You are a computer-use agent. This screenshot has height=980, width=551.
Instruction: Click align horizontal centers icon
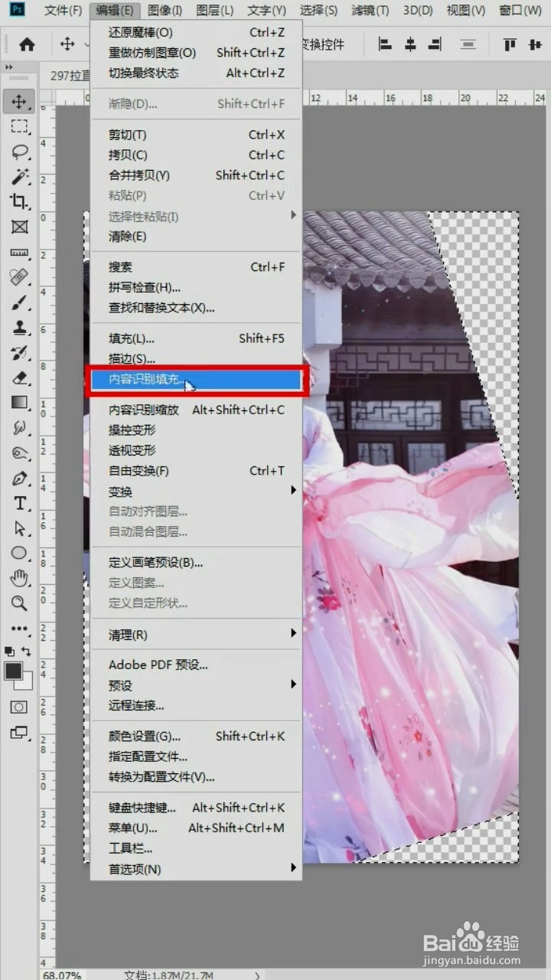[x=410, y=44]
